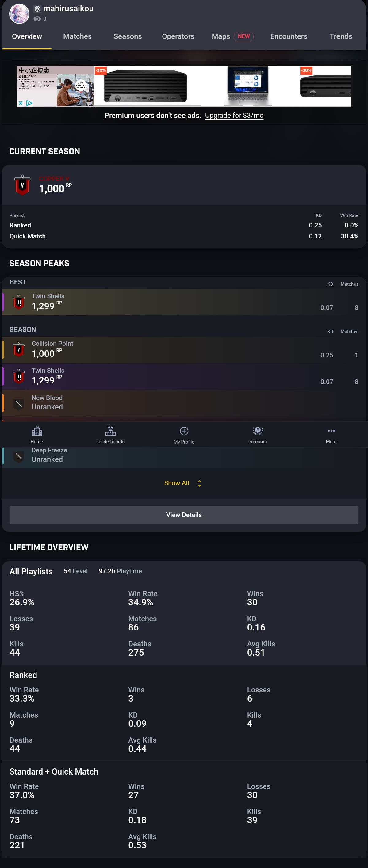
Task: Click the eye views icon under username
Action: click(37, 19)
